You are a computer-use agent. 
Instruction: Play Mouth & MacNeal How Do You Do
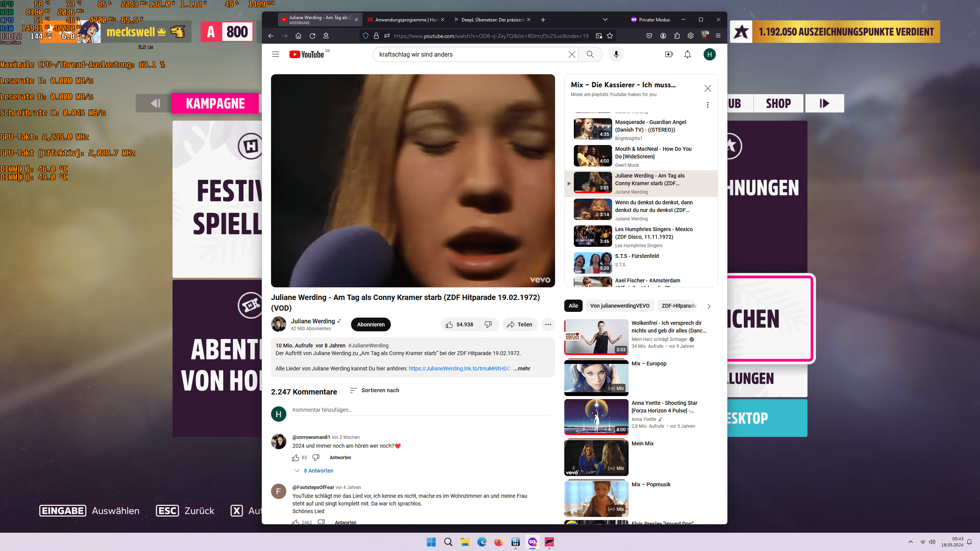coord(641,157)
